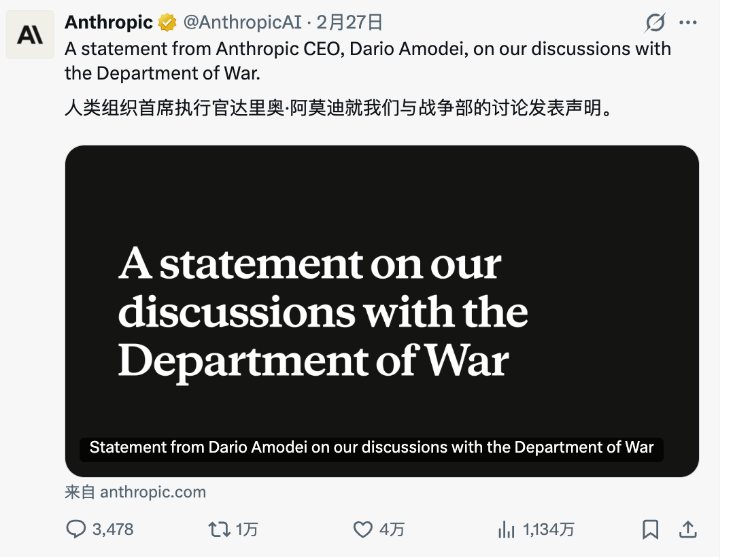Open Anthropic's profile via the avatar logo

click(29, 34)
